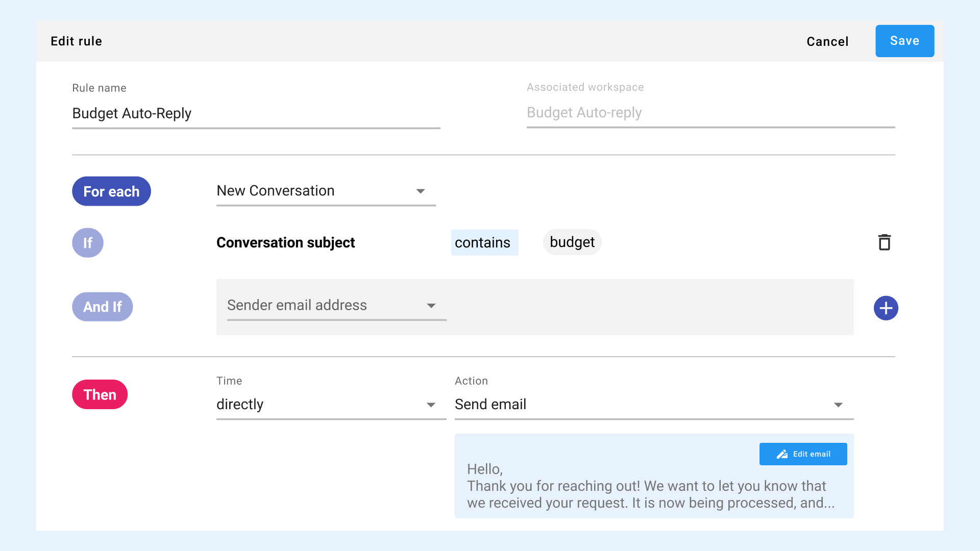Screen dimensions: 980x551
Task: Click the Associated workspace label
Action: point(585,87)
